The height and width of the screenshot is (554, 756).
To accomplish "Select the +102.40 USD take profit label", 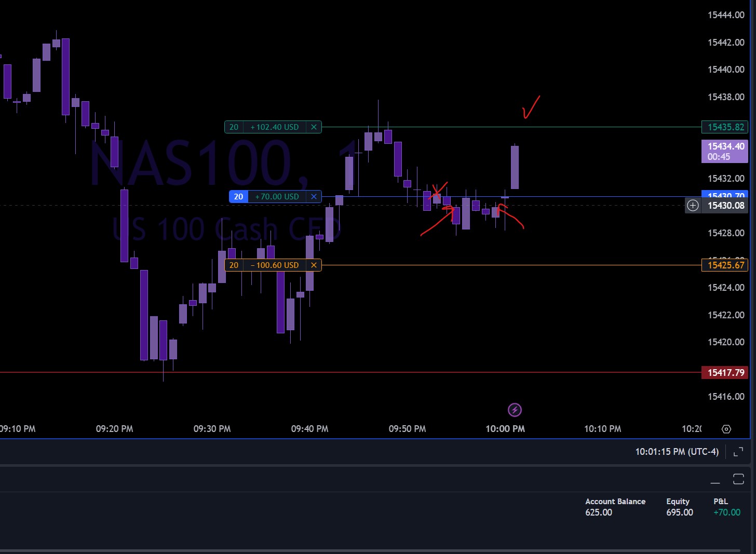I will (275, 127).
